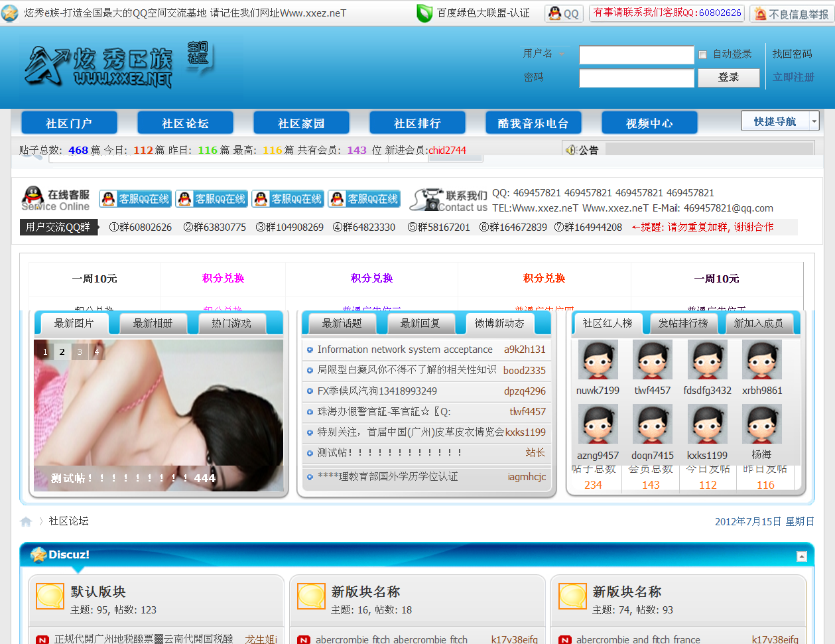
Task: Click the home icon in breadcrumb
Action: click(x=26, y=521)
